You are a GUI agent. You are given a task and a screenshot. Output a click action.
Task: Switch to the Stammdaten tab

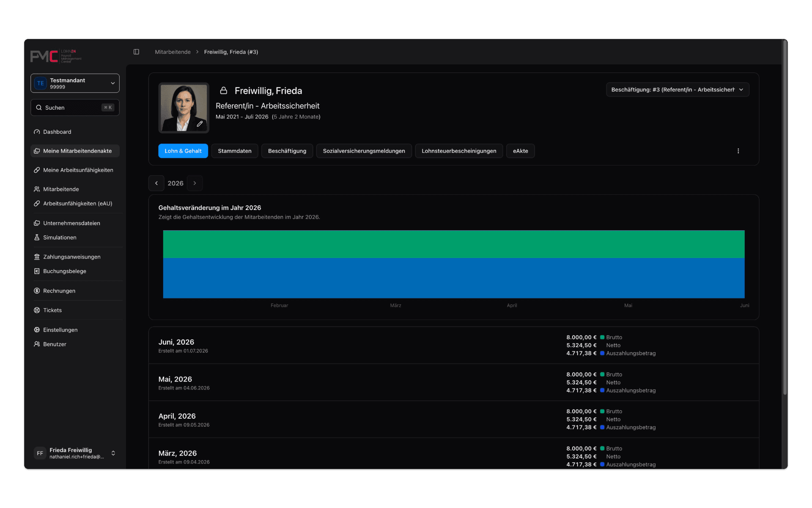pos(235,151)
